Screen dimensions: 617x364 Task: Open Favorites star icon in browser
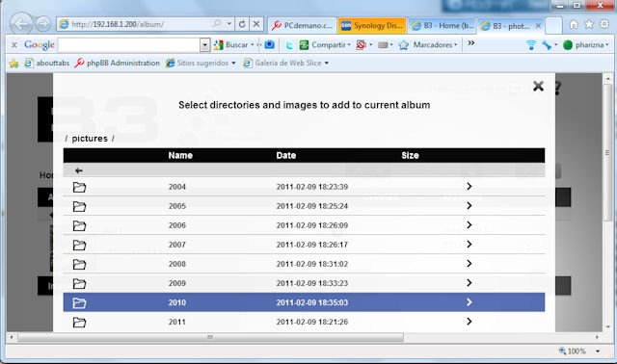589,24
